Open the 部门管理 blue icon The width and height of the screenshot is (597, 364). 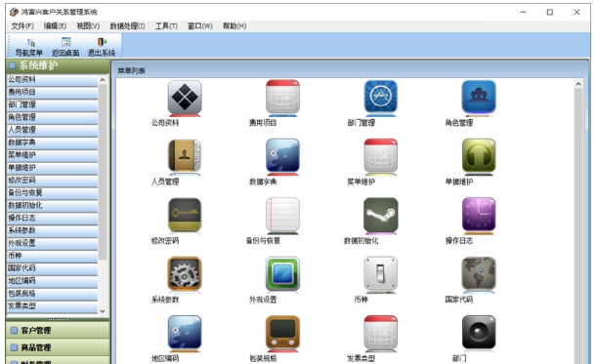tap(380, 97)
